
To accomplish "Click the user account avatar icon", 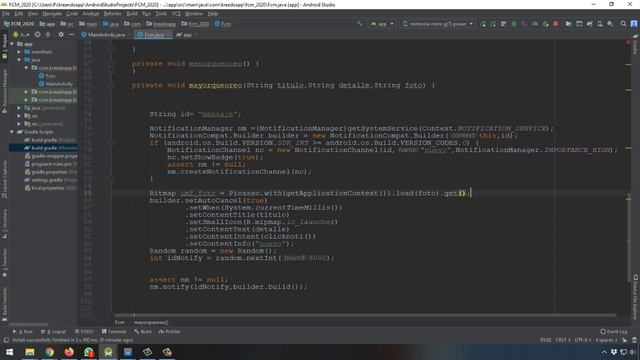I will pos(634,24).
